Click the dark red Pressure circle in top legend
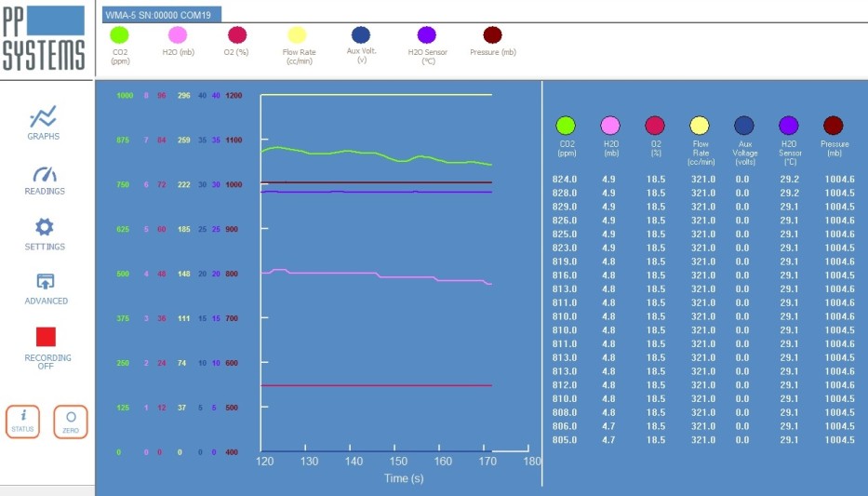Screen dimensions: 868x496 492,34
